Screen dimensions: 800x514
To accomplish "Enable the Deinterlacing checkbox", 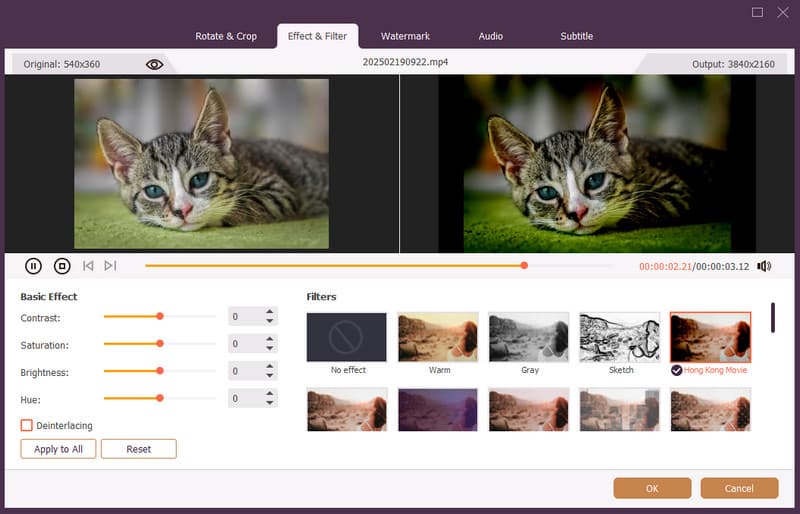I will tap(27, 425).
